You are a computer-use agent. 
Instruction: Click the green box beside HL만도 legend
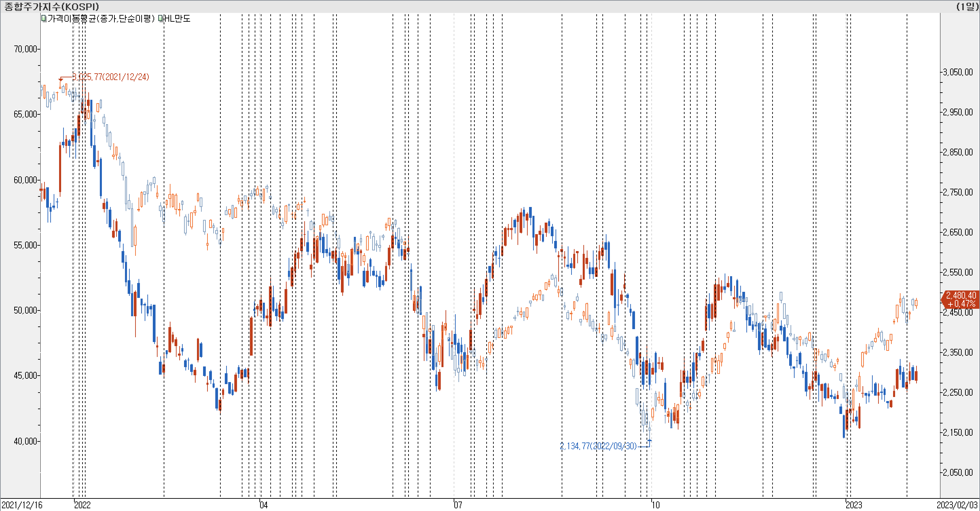(161, 18)
